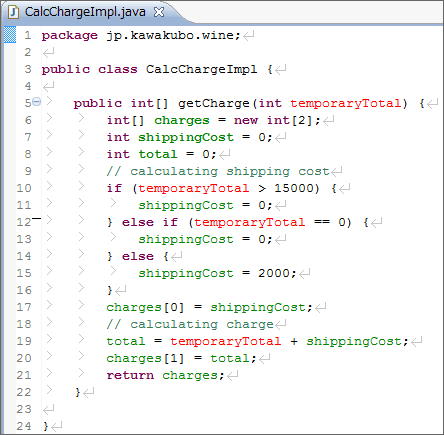
Task: Click 'temporaryTotal' in the line 10 if condition
Action: [x=194, y=188]
